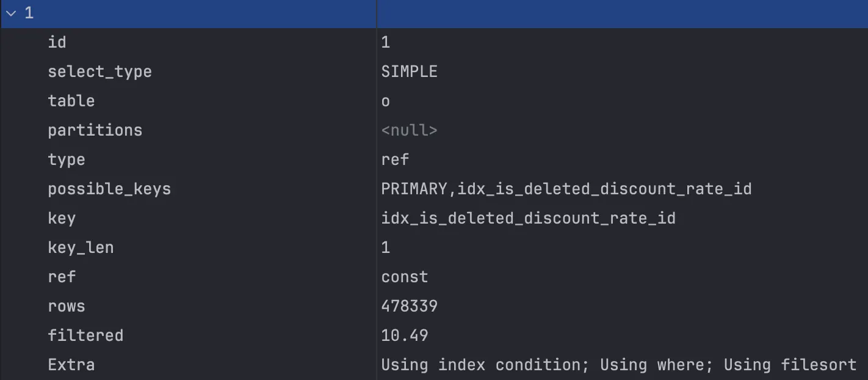868x380 pixels.
Task: Click the key field label
Action: (x=61, y=218)
